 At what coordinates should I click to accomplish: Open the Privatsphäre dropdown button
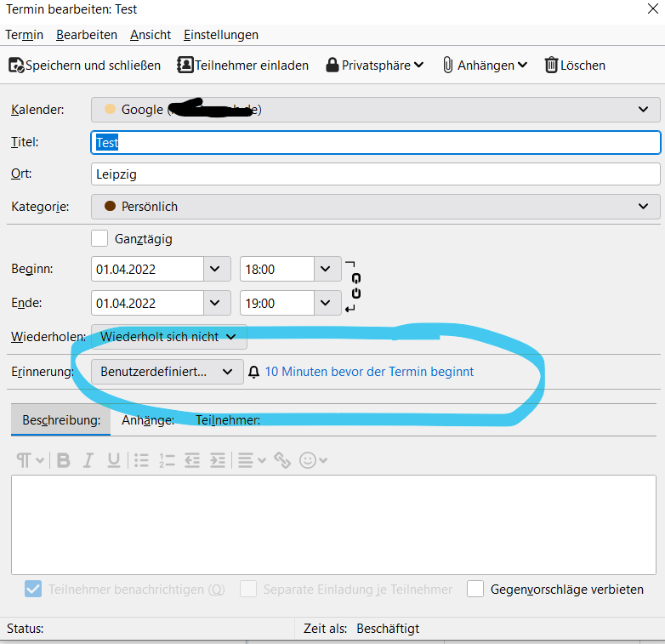(374, 66)
